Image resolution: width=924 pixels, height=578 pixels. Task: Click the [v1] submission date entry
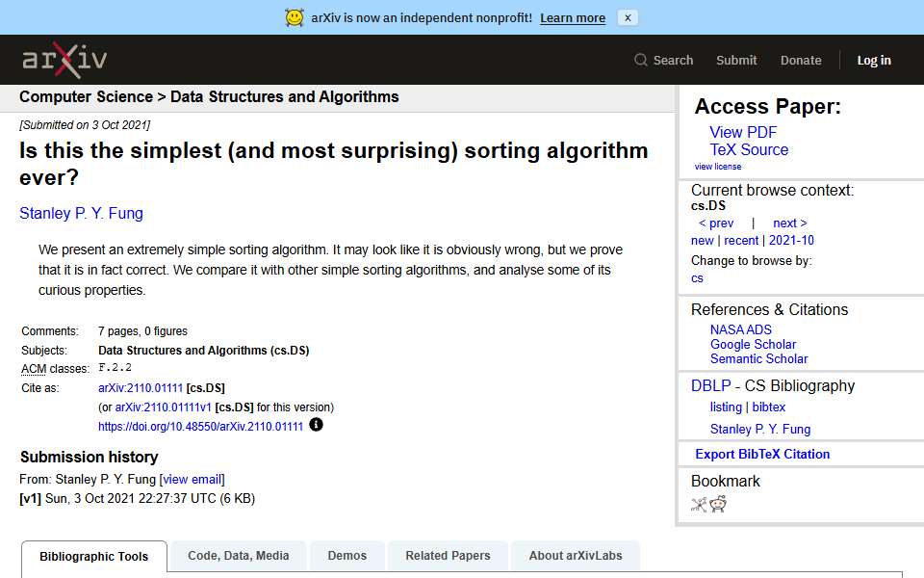click(x=138, y=498)
